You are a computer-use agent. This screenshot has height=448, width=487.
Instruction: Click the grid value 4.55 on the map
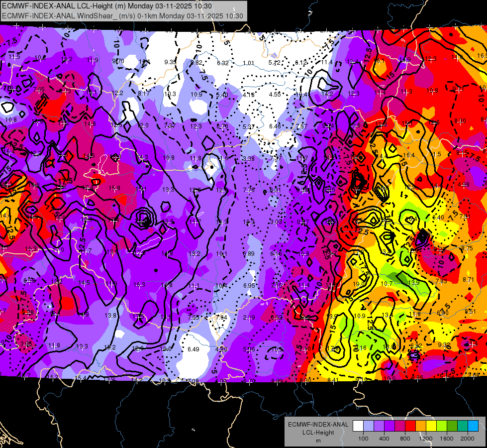point(275,94)
